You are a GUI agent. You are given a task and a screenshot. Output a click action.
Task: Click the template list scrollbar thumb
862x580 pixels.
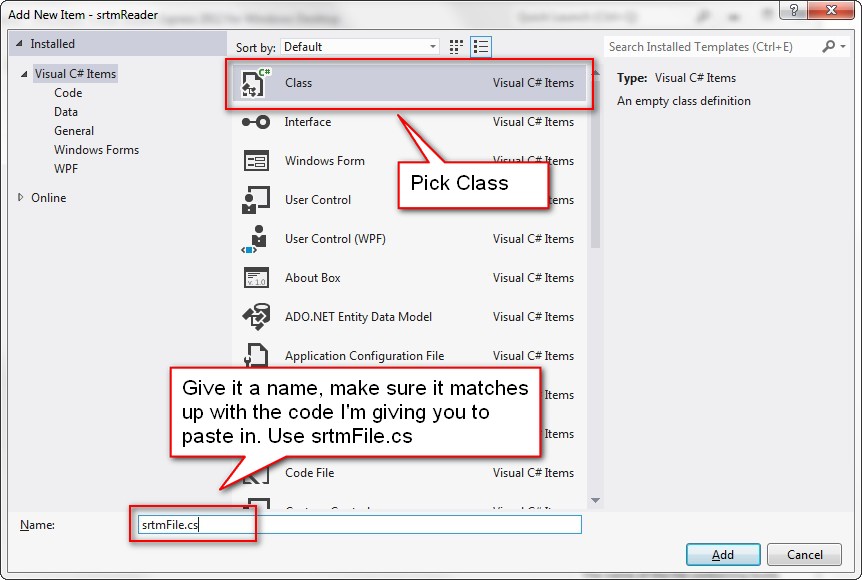click(595, 165)
